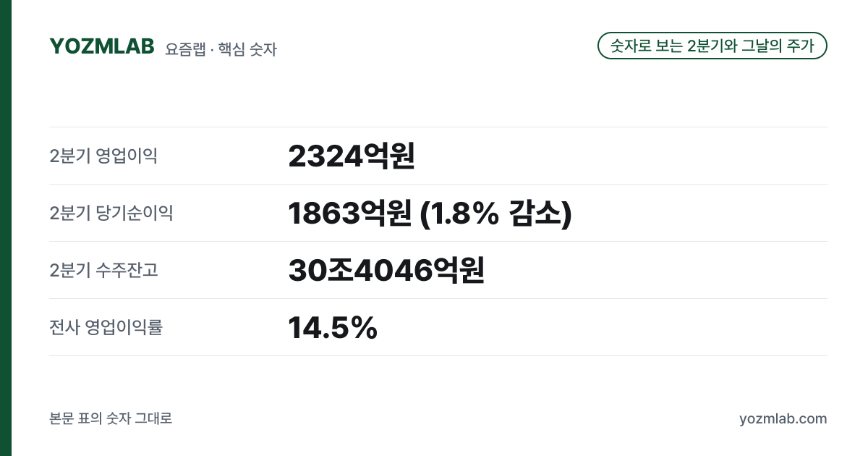The width and height of the screenshot is (868, 456).
Task: Select the 2분기 수주잔고 label
Action: [103, 270]
